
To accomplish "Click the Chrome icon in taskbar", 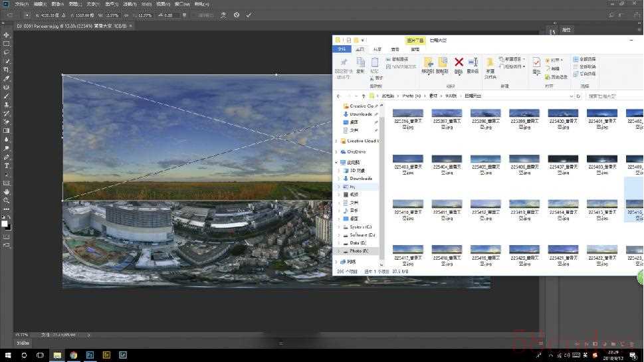I will 74,355.
